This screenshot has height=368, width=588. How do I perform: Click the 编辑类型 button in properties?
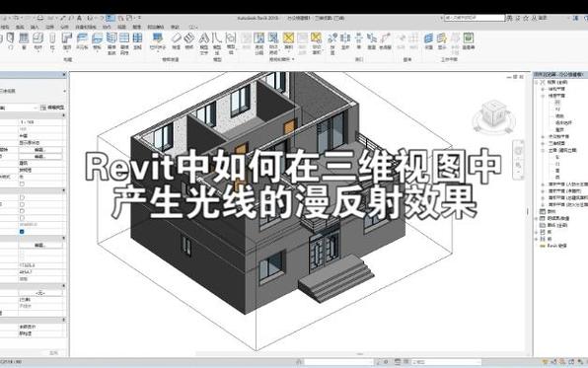[52, 108]
